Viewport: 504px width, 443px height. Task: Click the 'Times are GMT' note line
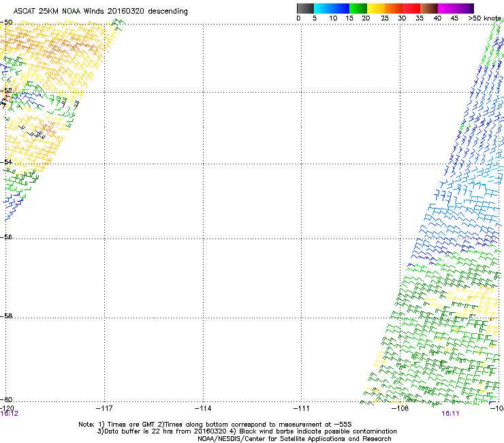point(215,425)
